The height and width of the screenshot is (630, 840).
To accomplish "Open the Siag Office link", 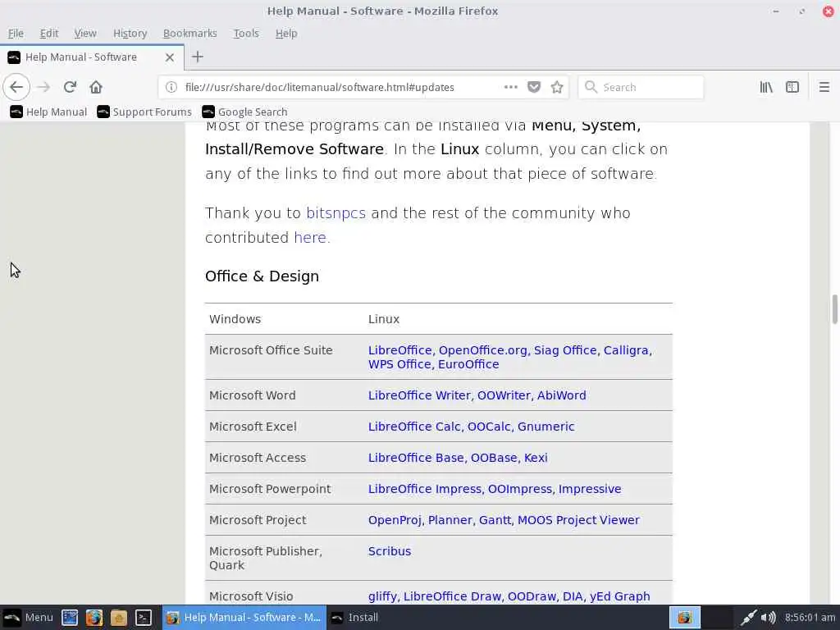I will tap(565, 350).
